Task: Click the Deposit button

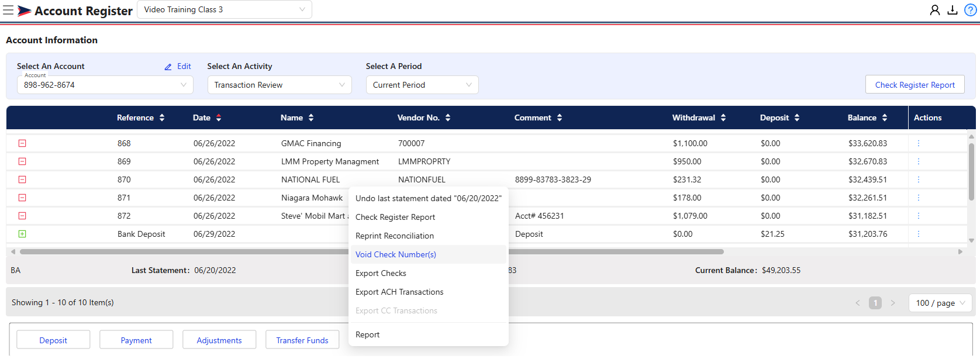Action: coord(53,340)
